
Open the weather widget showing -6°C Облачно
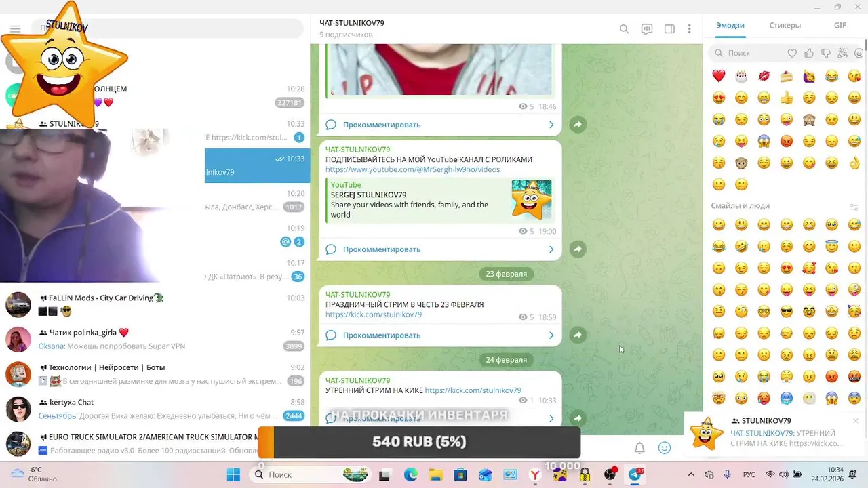(x=34, y=474)
